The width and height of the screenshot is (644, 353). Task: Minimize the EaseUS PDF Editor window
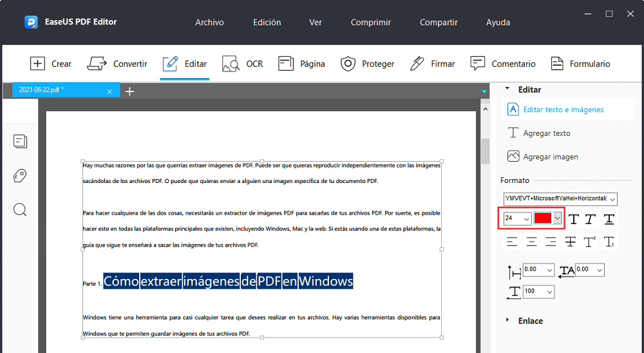coord(588,14)
